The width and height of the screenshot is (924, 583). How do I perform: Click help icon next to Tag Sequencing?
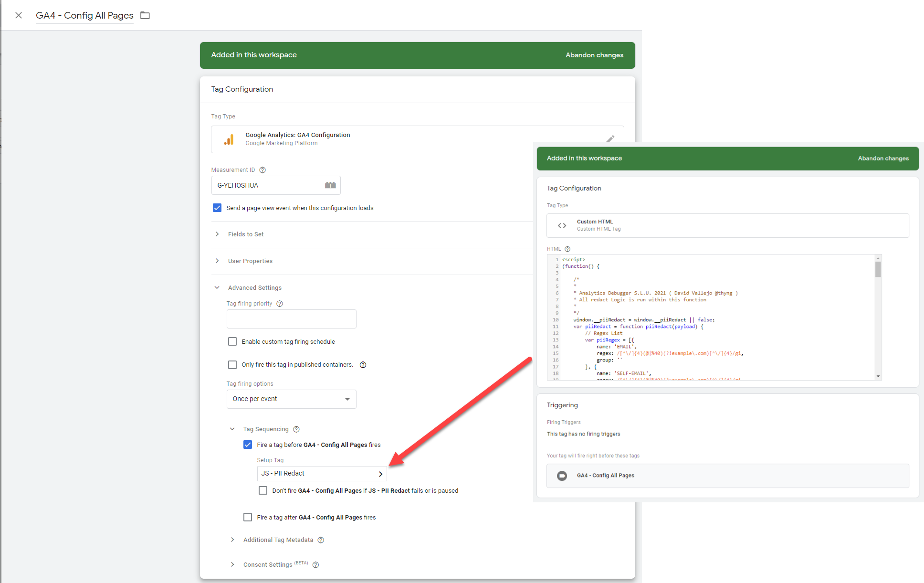point(296,429)
